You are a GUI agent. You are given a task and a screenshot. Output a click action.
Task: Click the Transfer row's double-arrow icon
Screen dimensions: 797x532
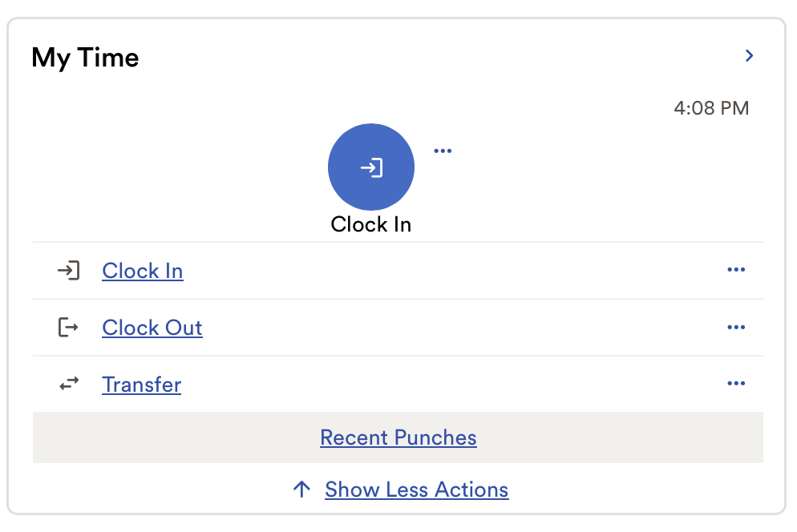[70, 385]
